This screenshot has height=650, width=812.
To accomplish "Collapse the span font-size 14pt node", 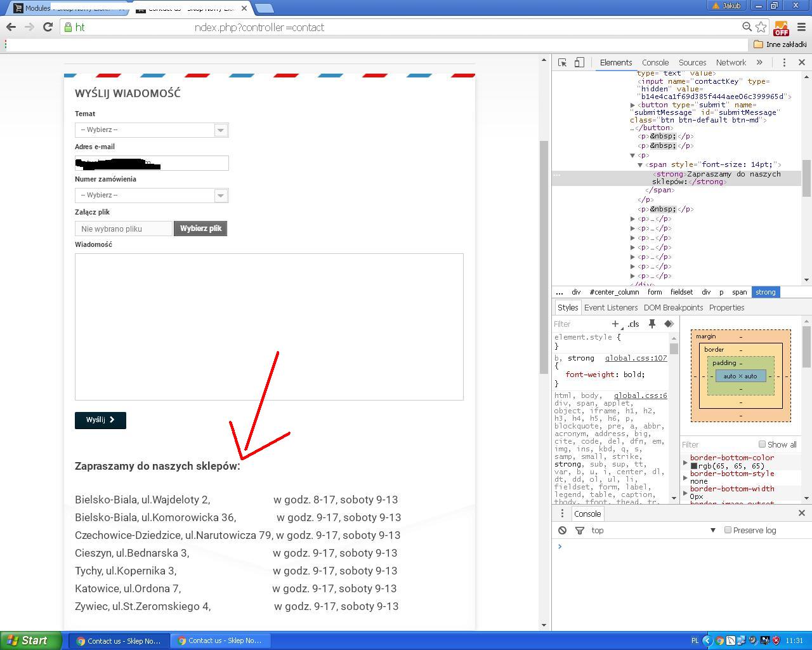I will (x=640, y=164).
